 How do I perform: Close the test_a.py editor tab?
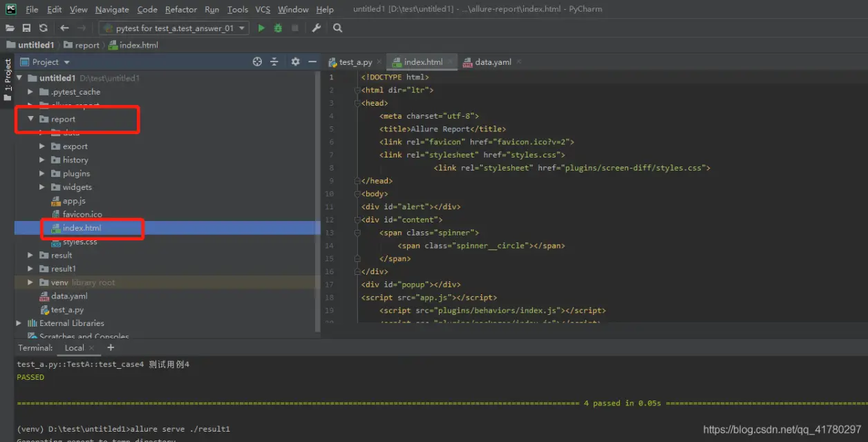[x=377, y=62]
